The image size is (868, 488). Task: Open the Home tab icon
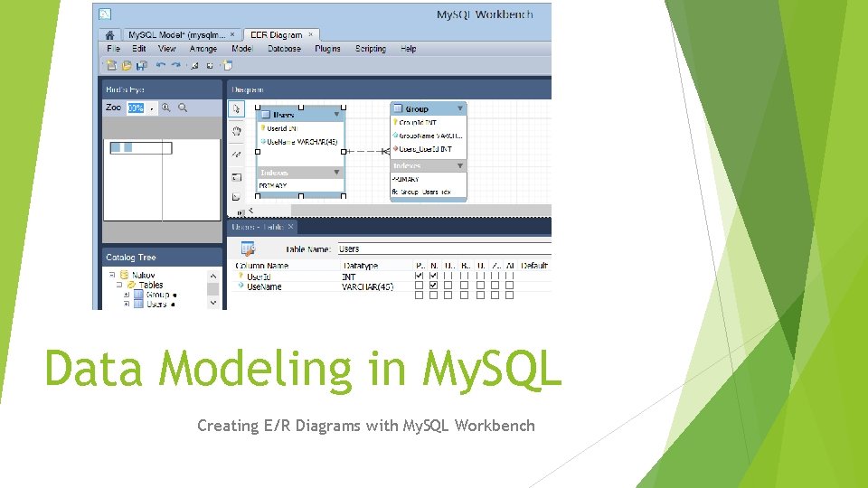pyautogui.click(x=109, y=35)
